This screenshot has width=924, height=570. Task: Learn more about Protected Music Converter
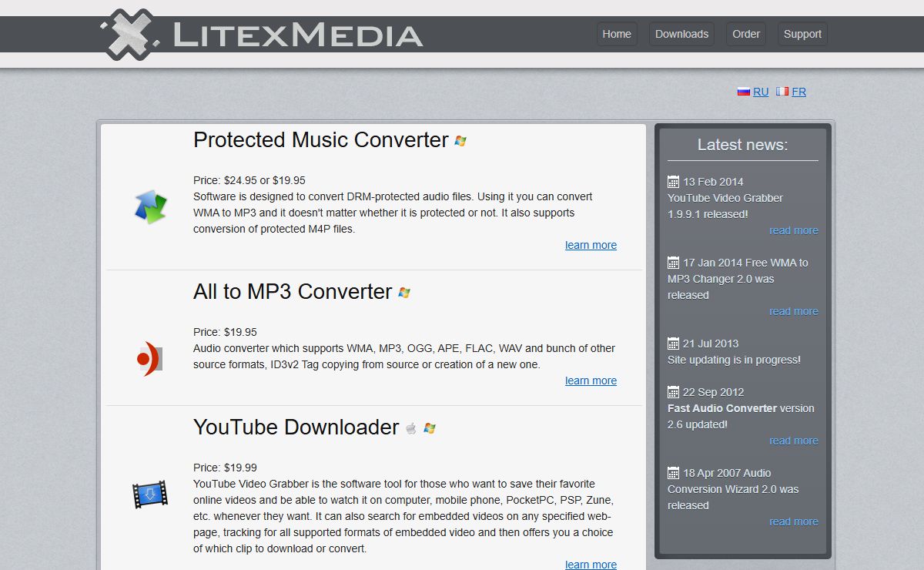tap(591, 245)
